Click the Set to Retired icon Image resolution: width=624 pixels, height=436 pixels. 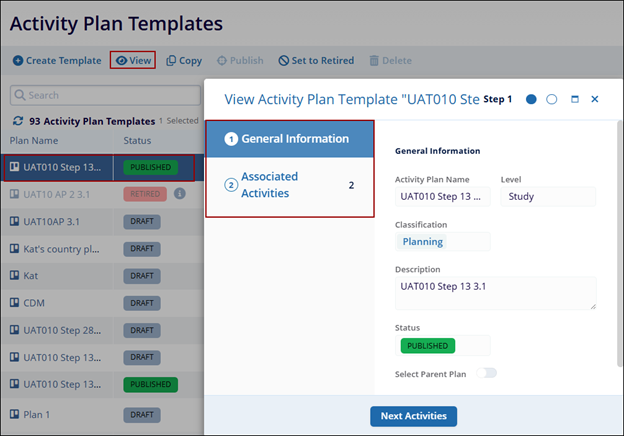pos(284,61)
